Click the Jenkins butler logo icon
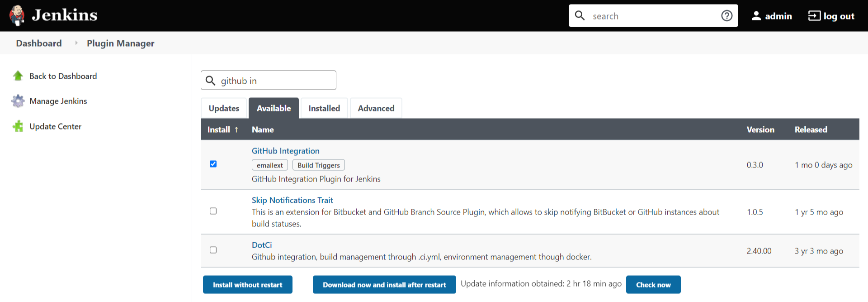Viewport: 868px width, 302px height. [x=17, y=15]
